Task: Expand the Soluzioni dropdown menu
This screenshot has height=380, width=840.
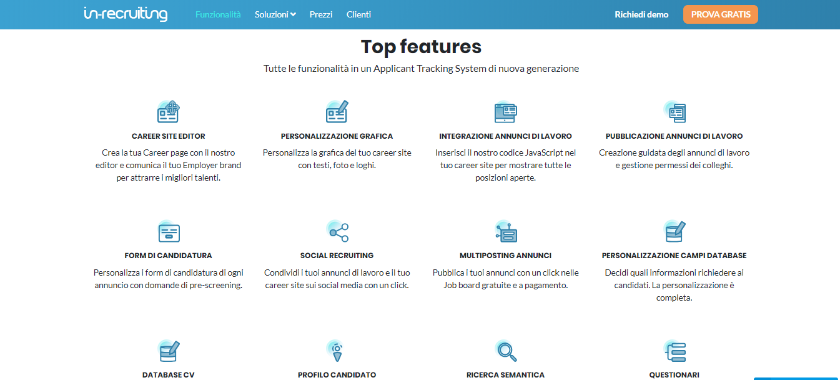Action: tap(275, 14)
